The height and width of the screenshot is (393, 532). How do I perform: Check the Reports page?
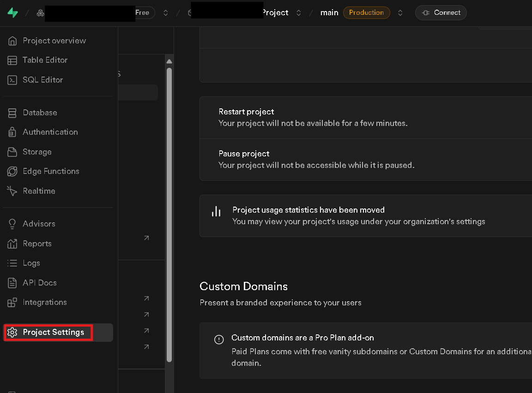37,243
